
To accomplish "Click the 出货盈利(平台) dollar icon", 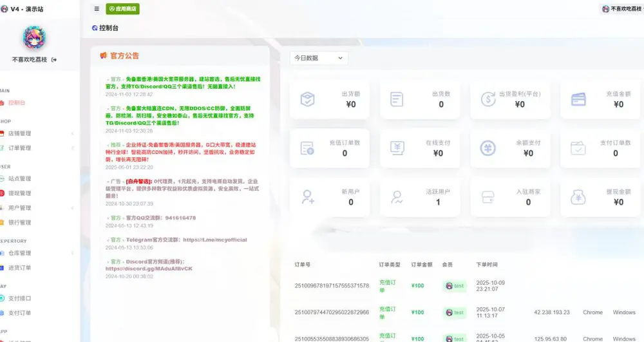I will 488,99.
